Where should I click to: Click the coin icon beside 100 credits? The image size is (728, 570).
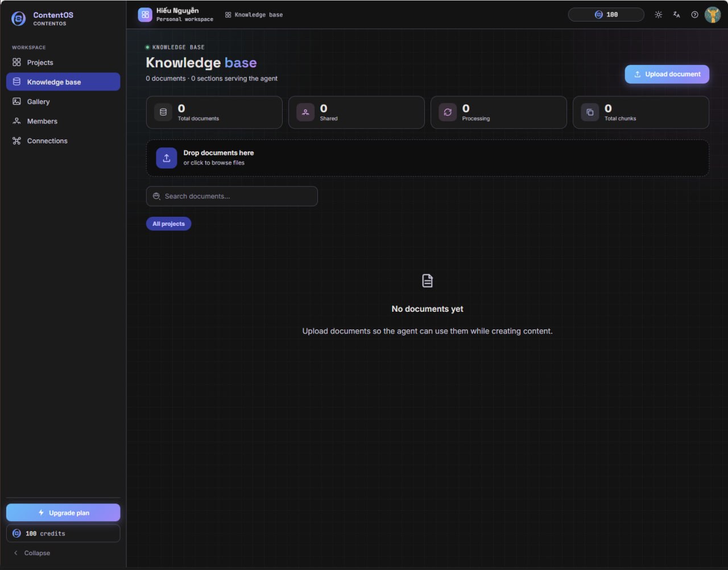pyautogui.click(x=16, y=534)
